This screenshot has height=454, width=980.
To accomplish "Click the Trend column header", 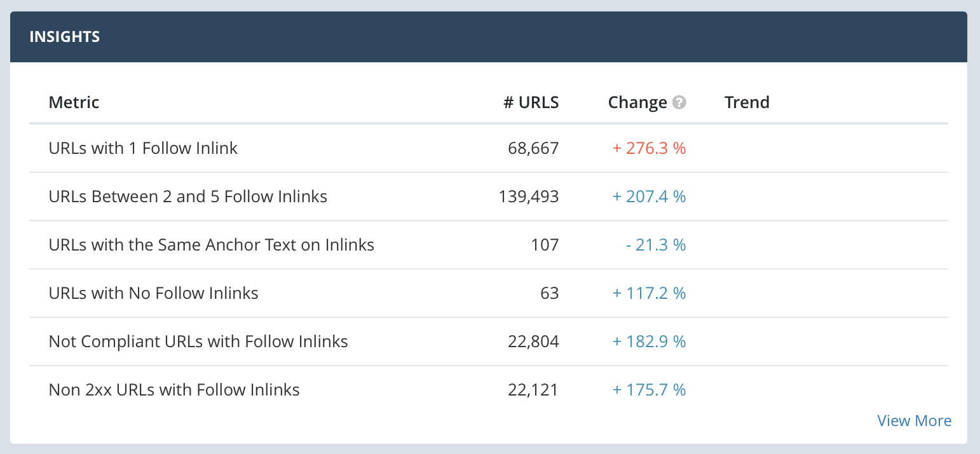I will click(x=747, y=102).
